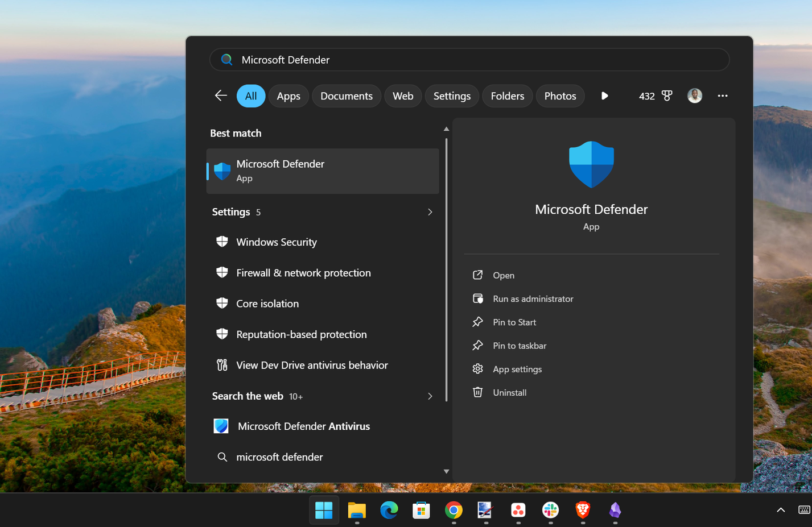Click the Run as administrator shield icon

tap(478, 298)
